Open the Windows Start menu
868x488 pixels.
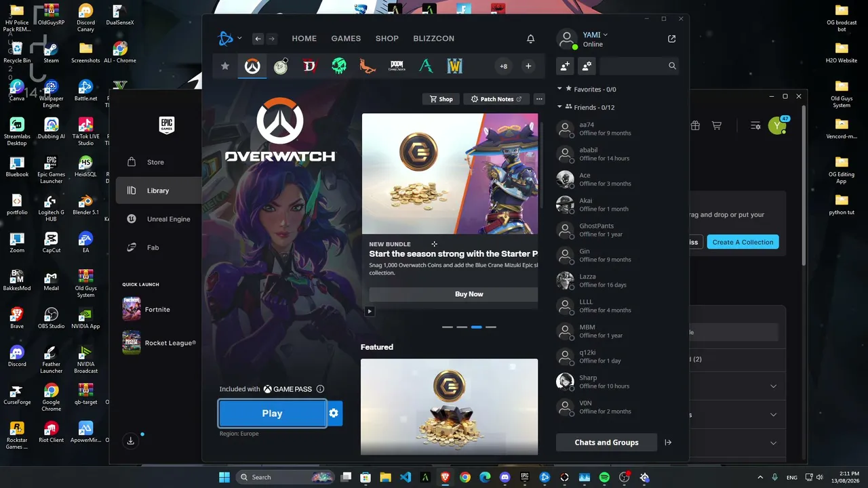pos(224,477)
